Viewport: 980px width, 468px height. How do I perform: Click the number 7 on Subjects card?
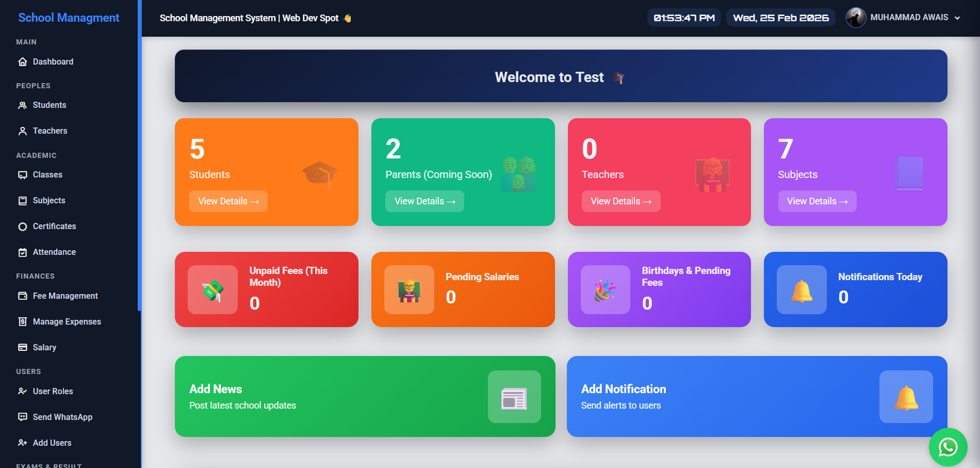tap(786, 149)
